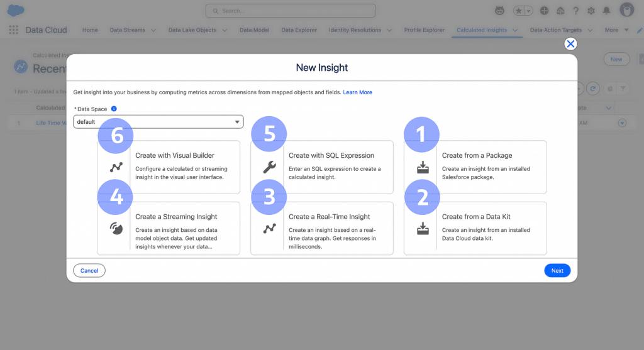Switch to the Data Explorer tab
Screen dimensions: 644x350
[x=299, y=30]
